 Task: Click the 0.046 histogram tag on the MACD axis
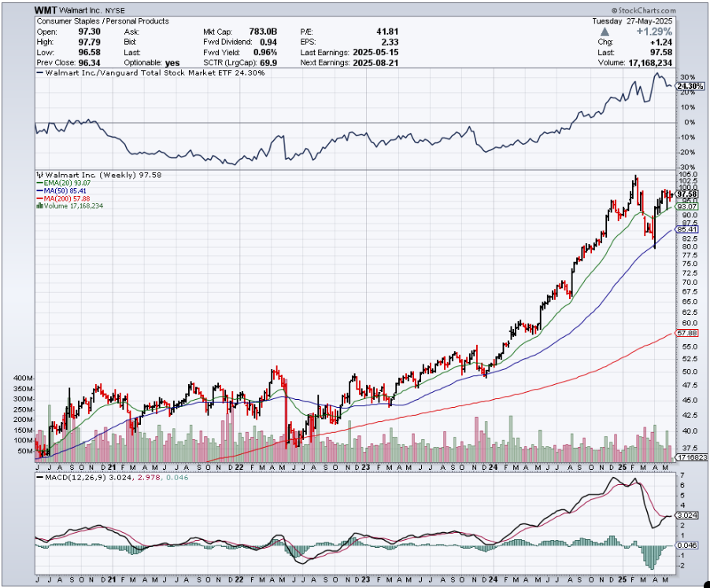tap(687, 545)
